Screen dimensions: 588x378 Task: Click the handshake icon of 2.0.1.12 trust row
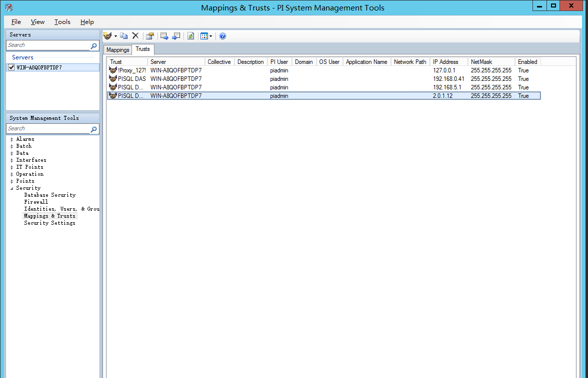[x=113, y=96]
